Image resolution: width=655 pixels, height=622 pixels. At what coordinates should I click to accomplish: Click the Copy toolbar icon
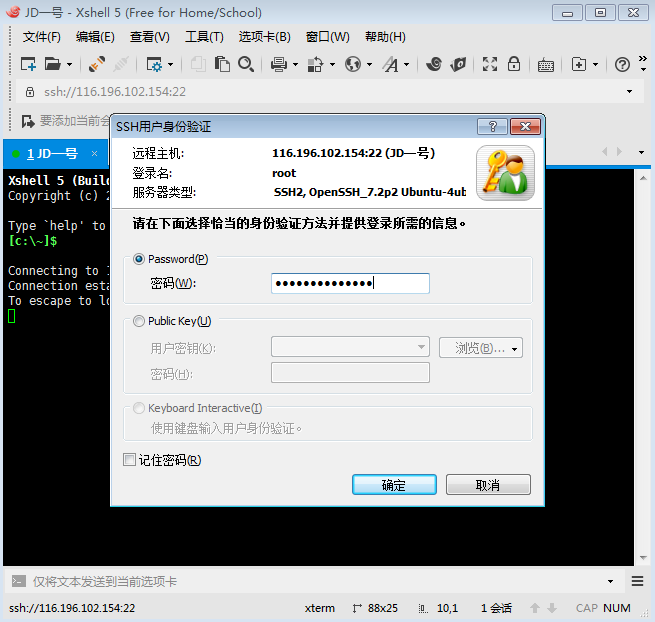coord(198,64)
